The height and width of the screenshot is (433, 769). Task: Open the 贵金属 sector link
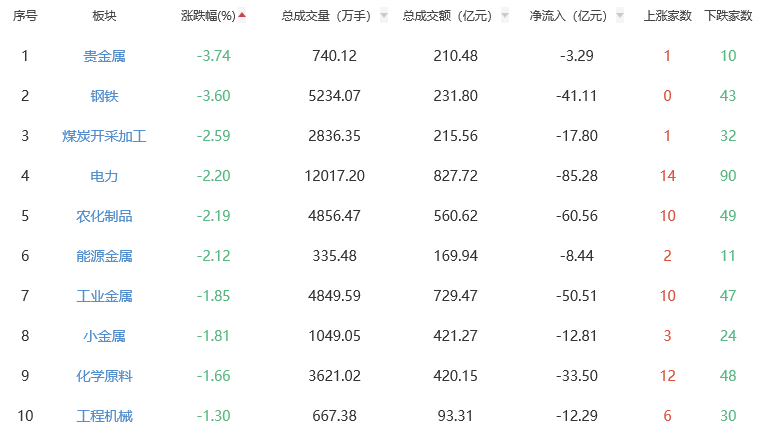[104, 56]
